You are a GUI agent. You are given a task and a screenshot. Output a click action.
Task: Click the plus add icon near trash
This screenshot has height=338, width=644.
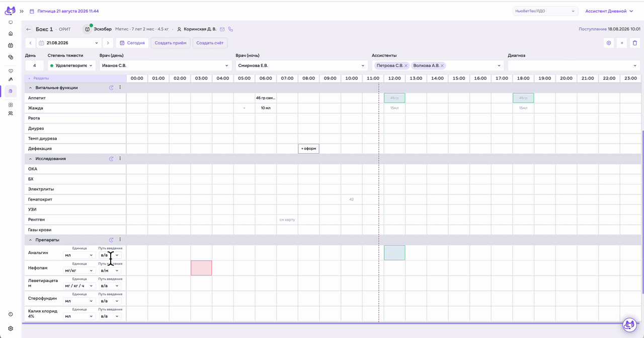[622, 43]
